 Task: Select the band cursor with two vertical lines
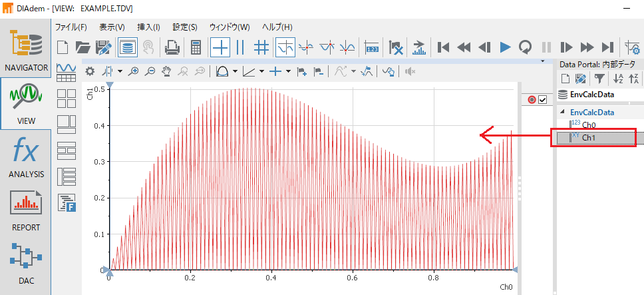(x=241, y=48)
